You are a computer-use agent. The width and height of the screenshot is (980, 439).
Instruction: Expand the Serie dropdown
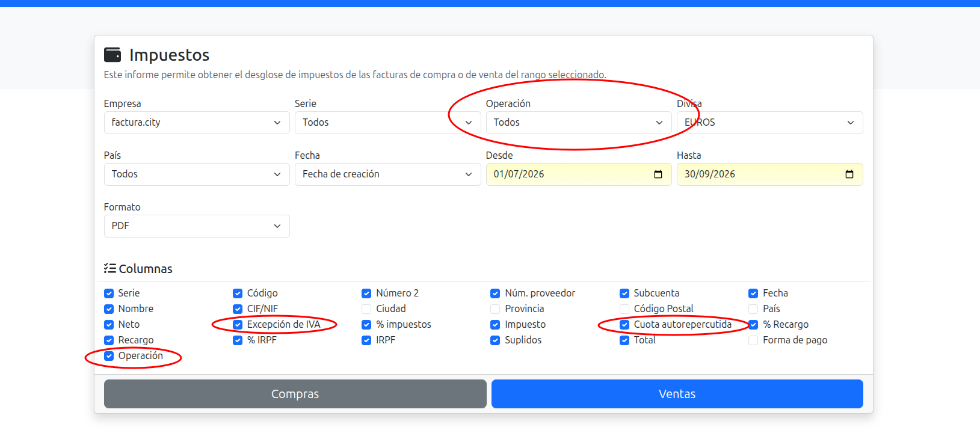click(x=387, y=123)
